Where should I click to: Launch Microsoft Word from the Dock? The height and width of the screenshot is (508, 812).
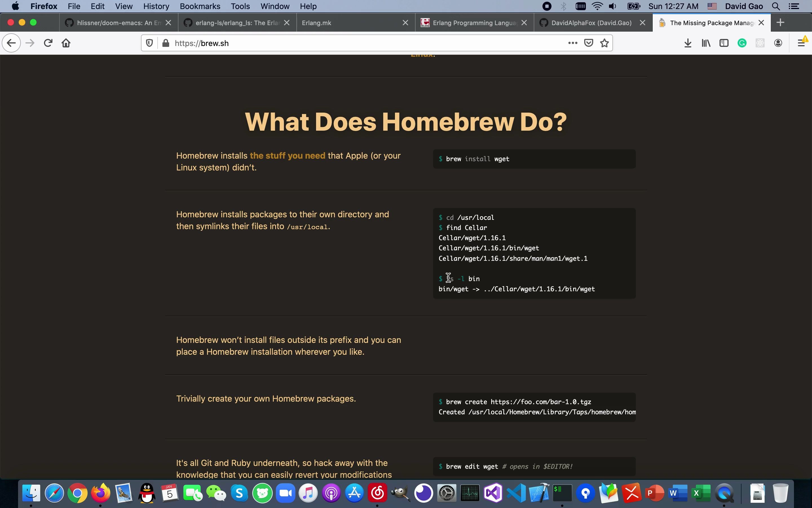(678, 493)
